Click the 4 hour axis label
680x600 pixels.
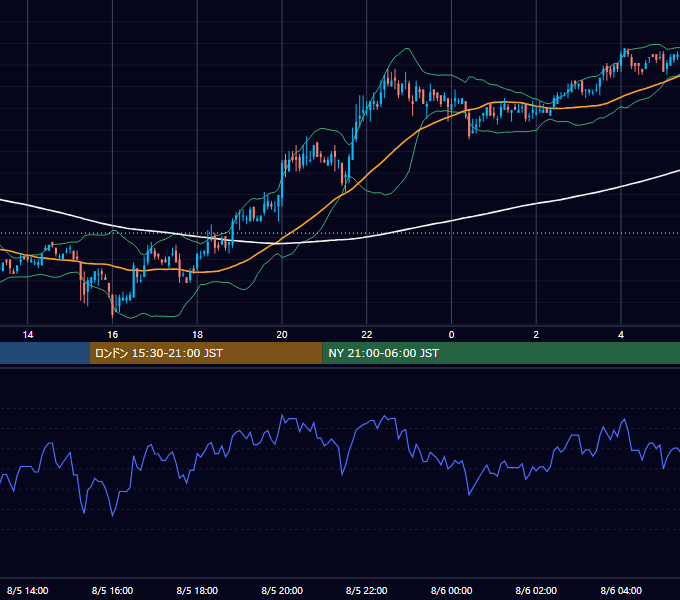coord(621,335)
